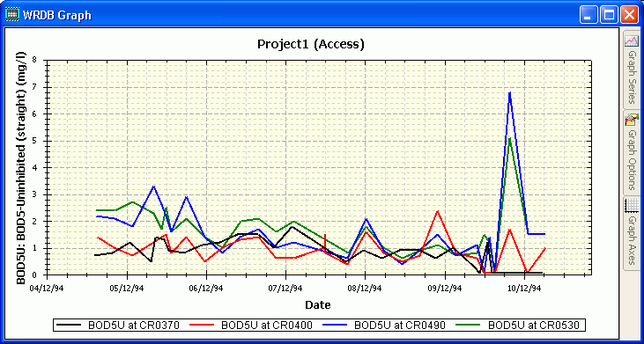
Task: Click the Graph Series chart icon
Action: (x=631, y=40)
